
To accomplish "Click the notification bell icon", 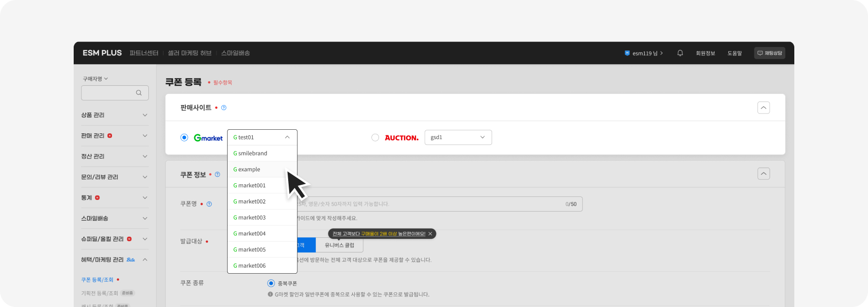I will click(680, 53).
